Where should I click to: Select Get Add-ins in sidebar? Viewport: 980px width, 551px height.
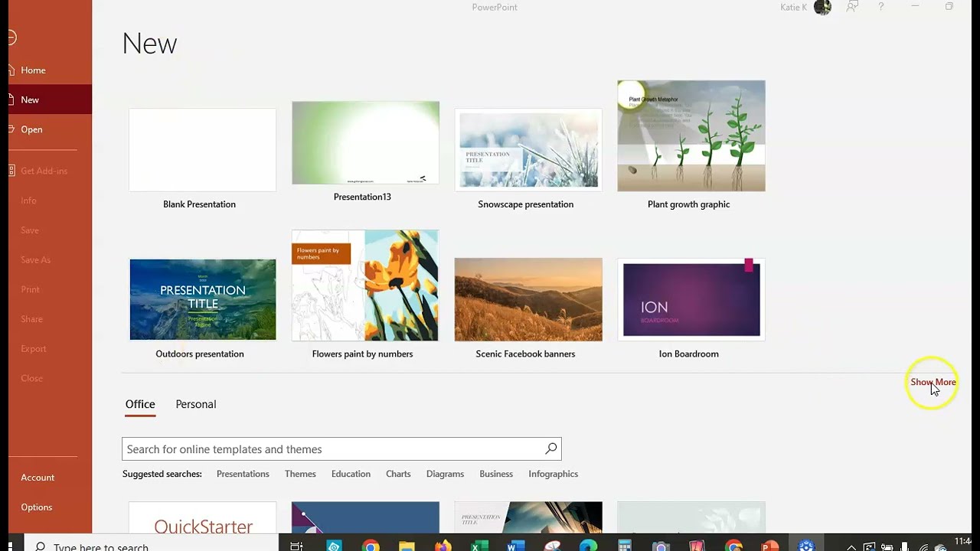tap(51, 171)
